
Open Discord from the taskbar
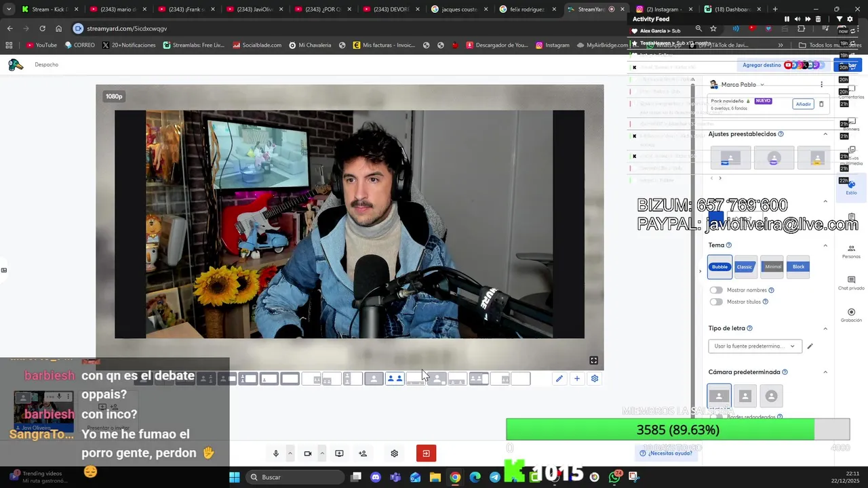[376, 477]
